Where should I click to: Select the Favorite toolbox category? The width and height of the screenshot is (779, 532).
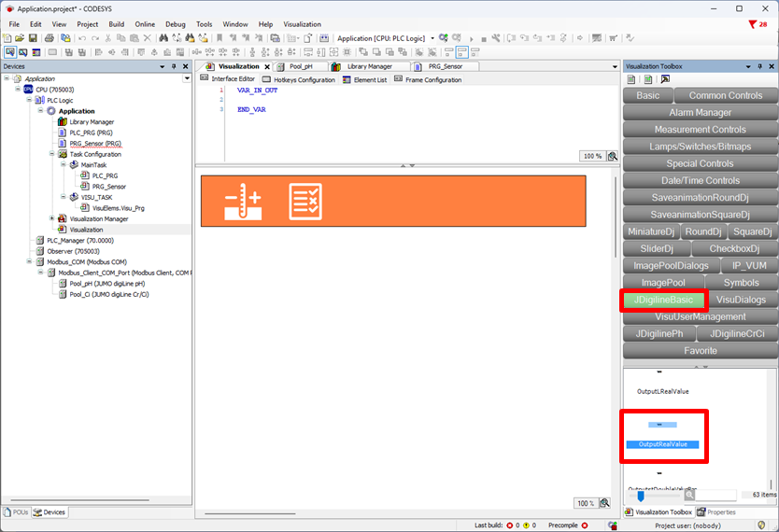click(700, 351)
